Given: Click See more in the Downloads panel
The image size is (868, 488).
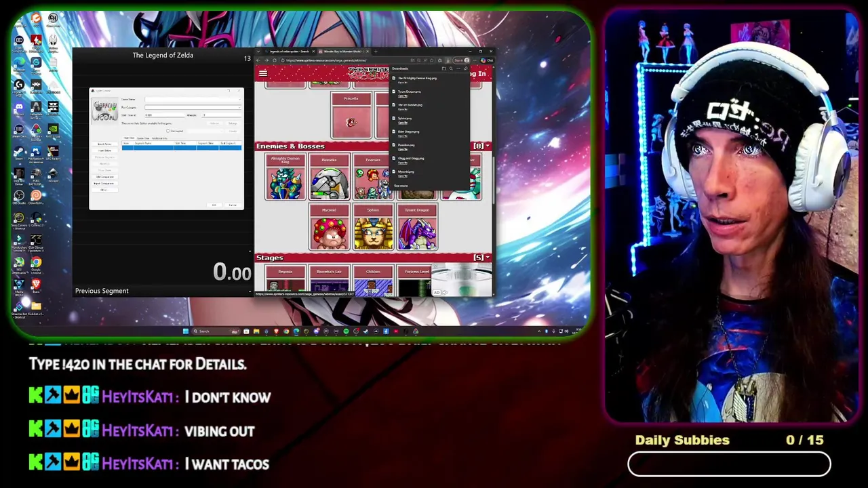Looking at the screenshot, I should (401, 186).
